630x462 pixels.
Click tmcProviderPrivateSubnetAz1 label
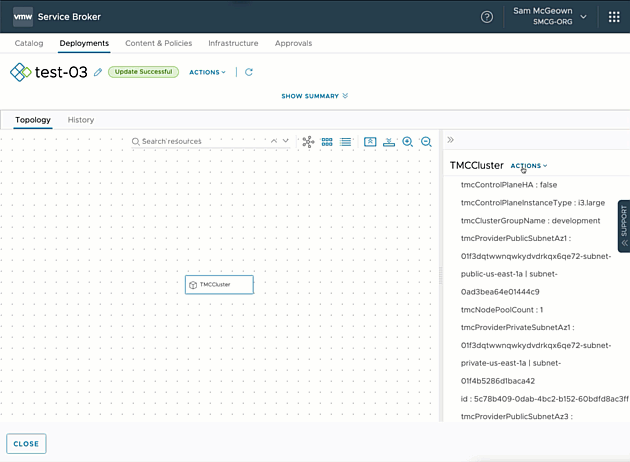pyautogui.click(x=518, y=327)
